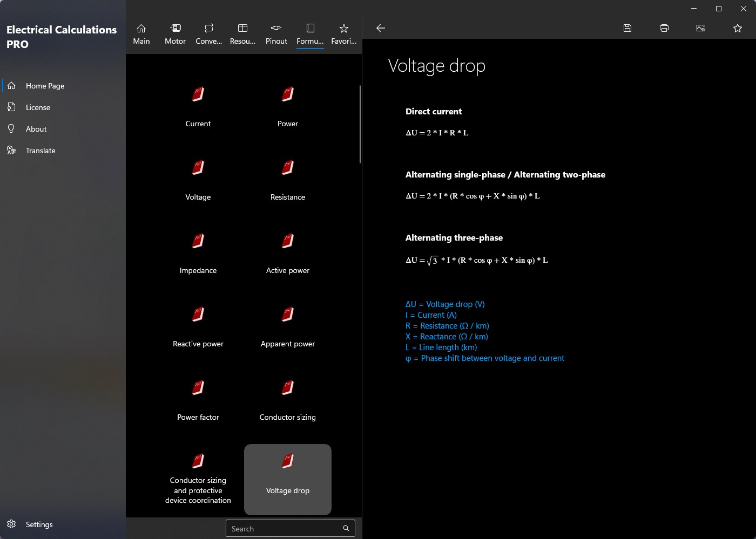
Task: Click the 'L = Line length (km)' legend line
Action: [x=441, y=347]
